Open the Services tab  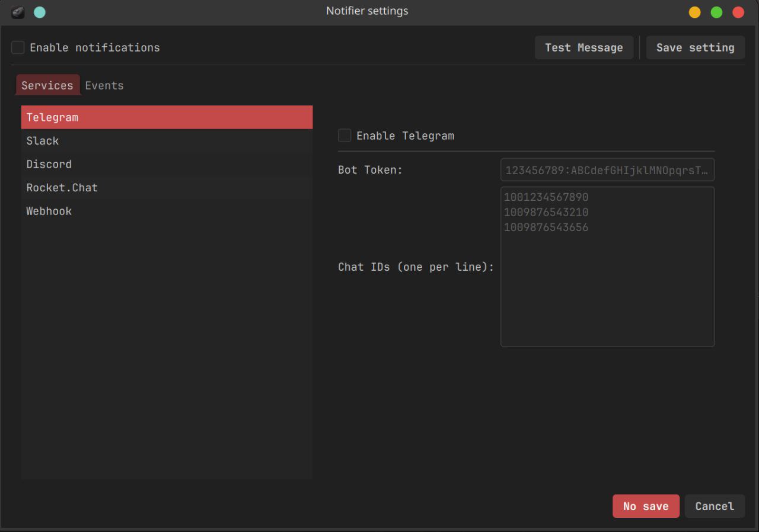pos(47,85)
